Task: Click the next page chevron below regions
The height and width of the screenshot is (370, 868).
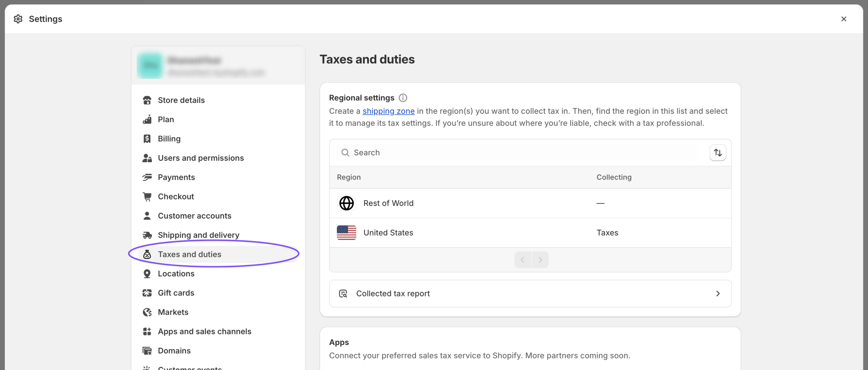Action: (540, 259)
